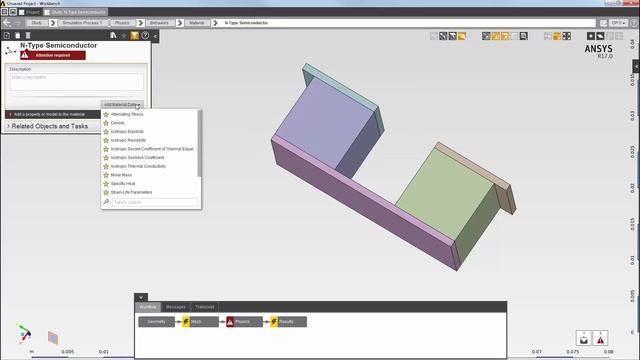Expand the arrow after Physics breadcrumb
The width and height of the screenshot is (640, 360).
pos(140,23)
